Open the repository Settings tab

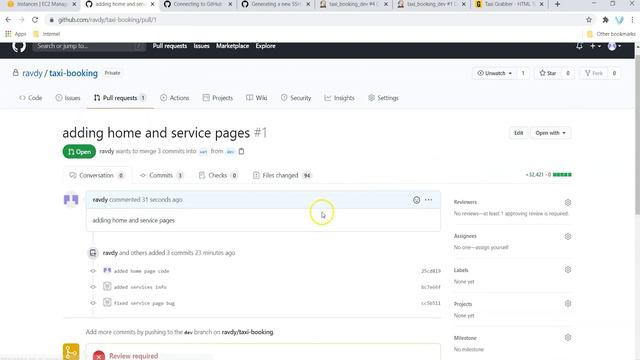tap(383, 98)
